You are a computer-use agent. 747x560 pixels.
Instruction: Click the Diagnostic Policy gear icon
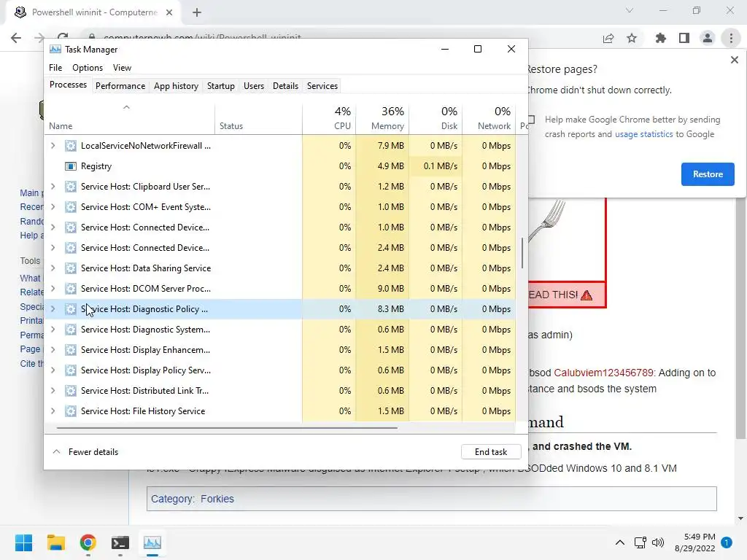pyautogui.click(x=71, y=309)
